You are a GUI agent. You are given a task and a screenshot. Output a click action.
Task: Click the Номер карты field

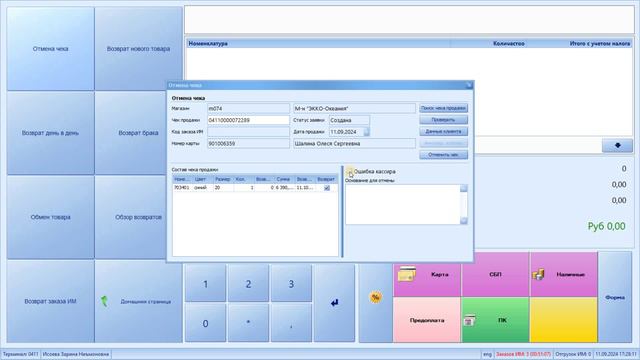tap(248, 144)
